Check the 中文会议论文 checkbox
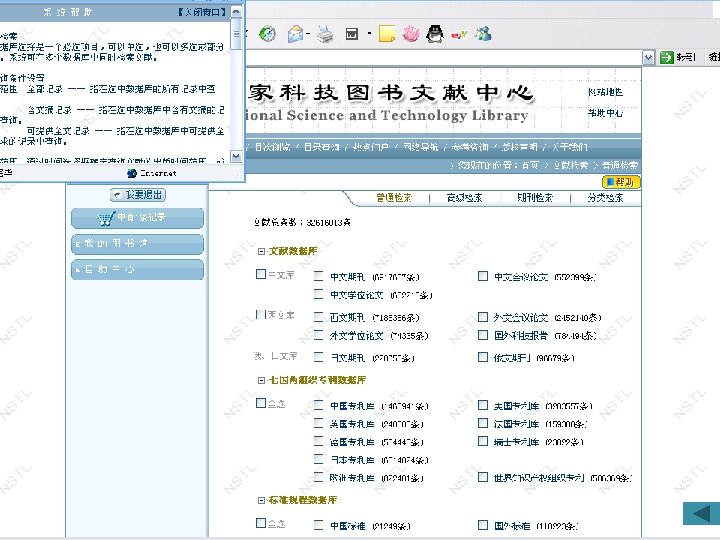 point(483,276)
